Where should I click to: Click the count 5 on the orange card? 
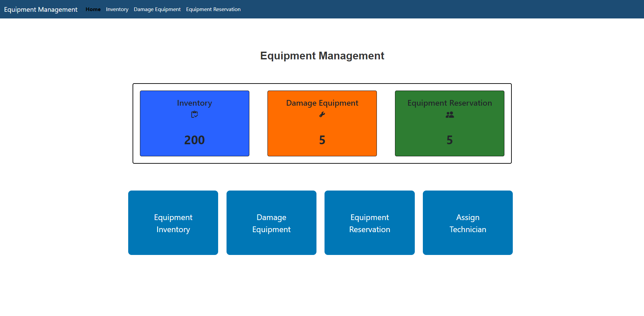tap(322, 140)
